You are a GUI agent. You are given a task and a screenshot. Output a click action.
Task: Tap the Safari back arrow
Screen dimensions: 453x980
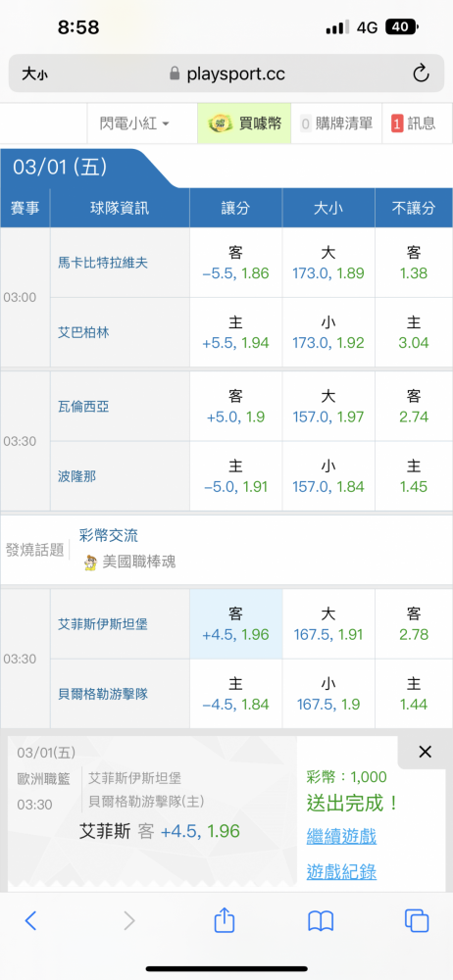point(30,920)
